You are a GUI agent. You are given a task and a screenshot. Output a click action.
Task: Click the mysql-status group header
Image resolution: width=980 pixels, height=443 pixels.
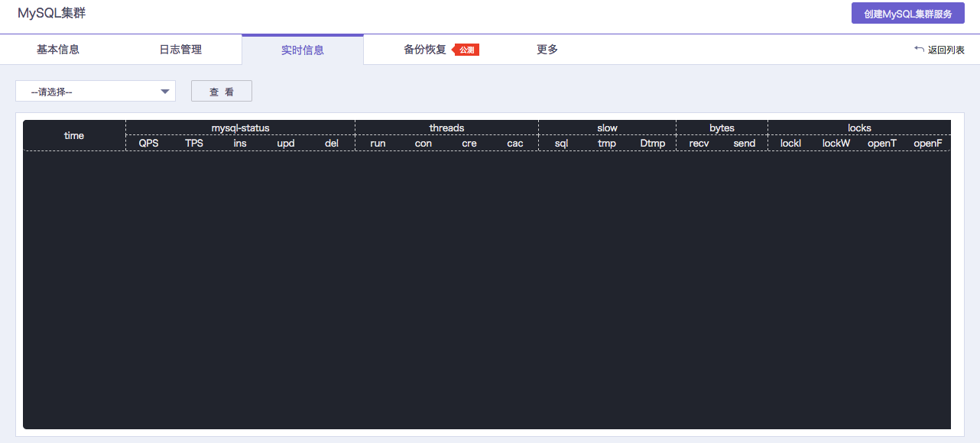(x=240, y=128)
